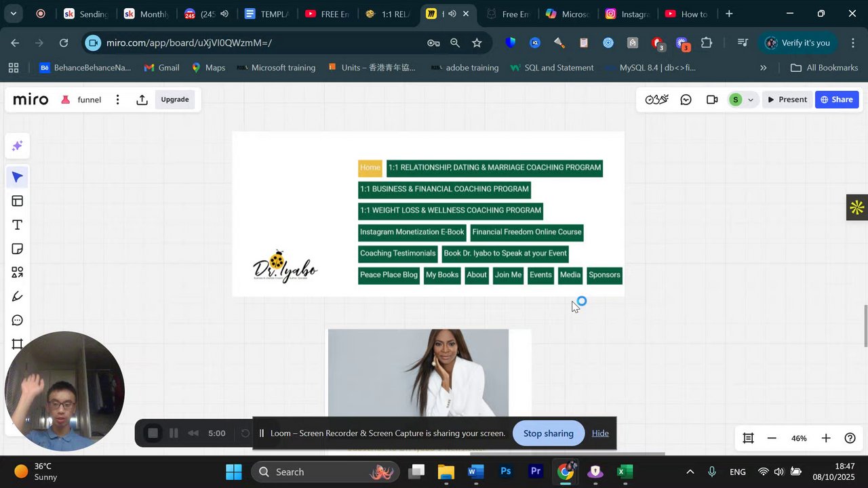Viewport: 868px width, 488px height.
Task: Open Chrome three-dot menu
Action: coord(853,43)
